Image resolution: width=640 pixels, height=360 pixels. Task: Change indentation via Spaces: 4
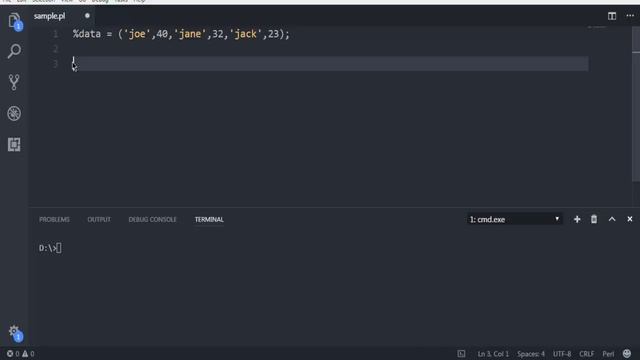(531, 353)
